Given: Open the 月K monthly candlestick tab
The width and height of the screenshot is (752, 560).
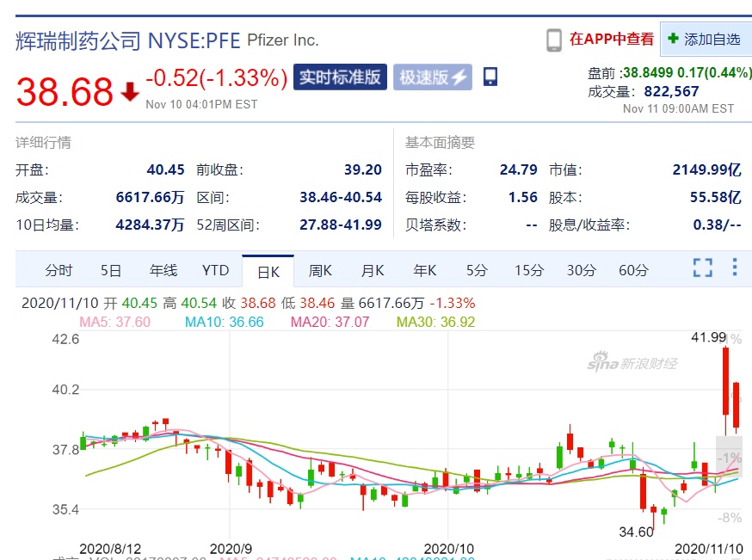Looking at the screenshot, I should [373, 270].
